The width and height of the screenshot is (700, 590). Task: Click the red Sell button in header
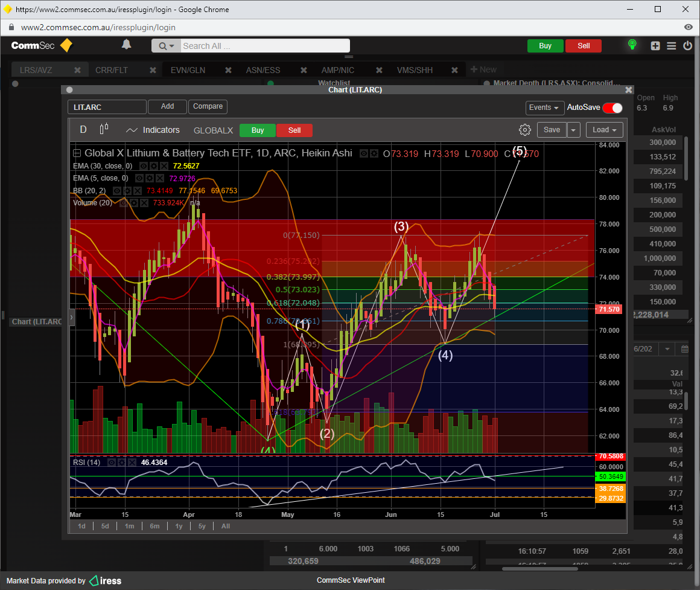pos(583,45)
